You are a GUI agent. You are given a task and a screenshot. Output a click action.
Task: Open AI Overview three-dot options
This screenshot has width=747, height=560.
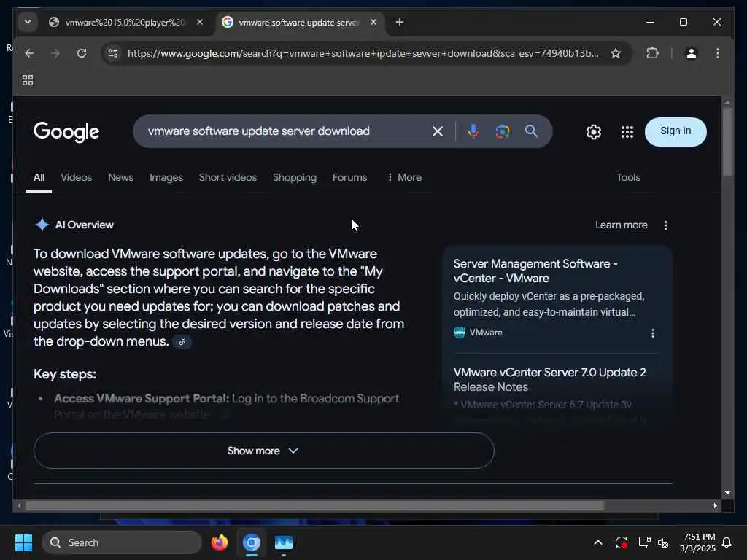pos(665,225)
